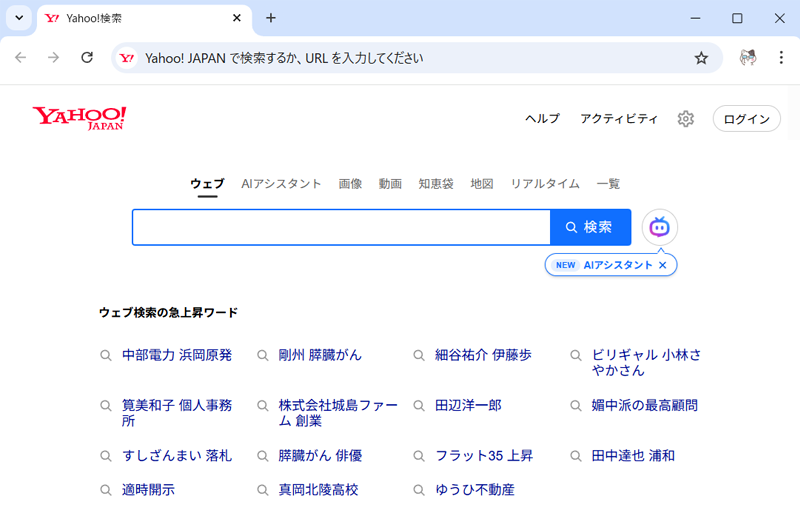Open a new browser tab
Image resolution: width=800 pixels, height=522 pixels.
pyautogui.click(x=271, y=18)
